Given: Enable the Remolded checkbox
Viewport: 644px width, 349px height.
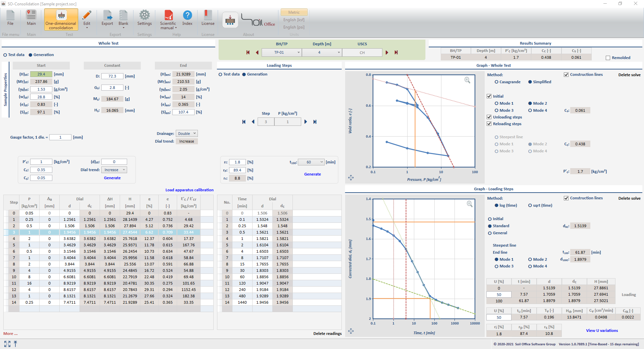Looking at the screenshot, I should (608, 58).
